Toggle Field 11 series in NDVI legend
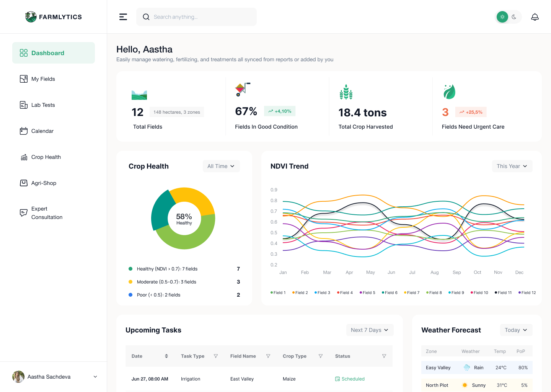This screenshot has height=392, width=551. click(503, 292)
